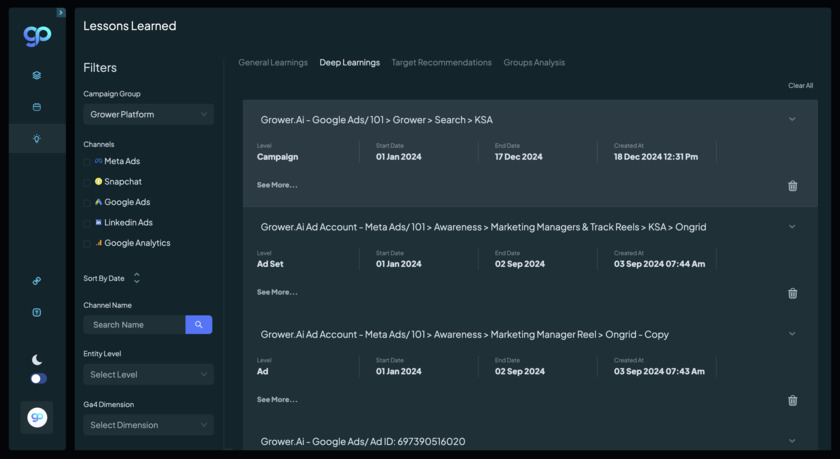Enable the Meta Ads channel checkbox
Image resolution: width=840 pixels, height=459 pixels.
[88, 162]
